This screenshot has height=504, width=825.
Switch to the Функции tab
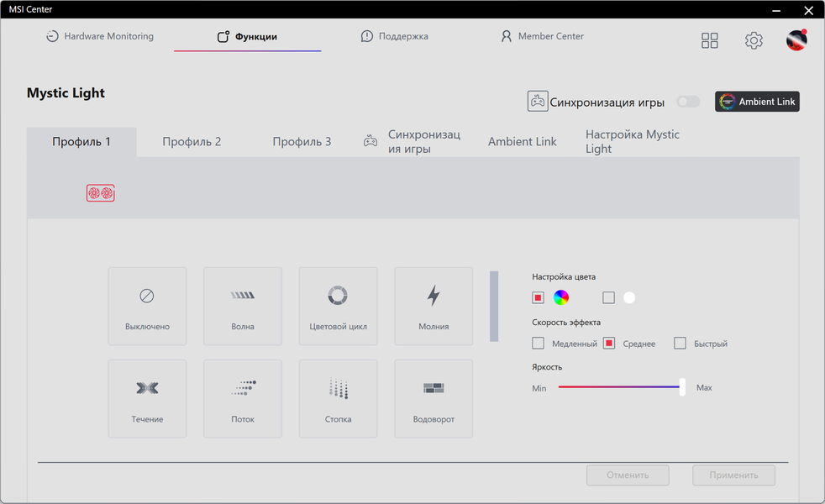pyautogui.click(x=247, y=36)
